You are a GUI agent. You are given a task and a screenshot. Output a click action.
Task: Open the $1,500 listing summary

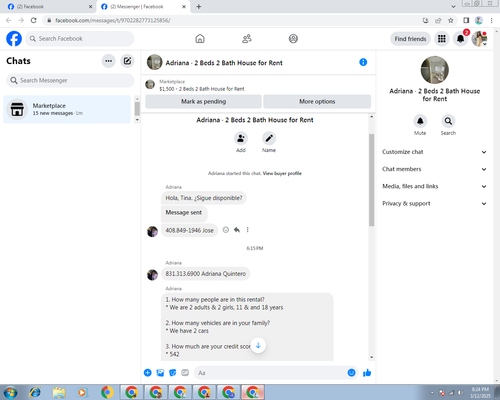pyautogui.click(x=202, y=89)
